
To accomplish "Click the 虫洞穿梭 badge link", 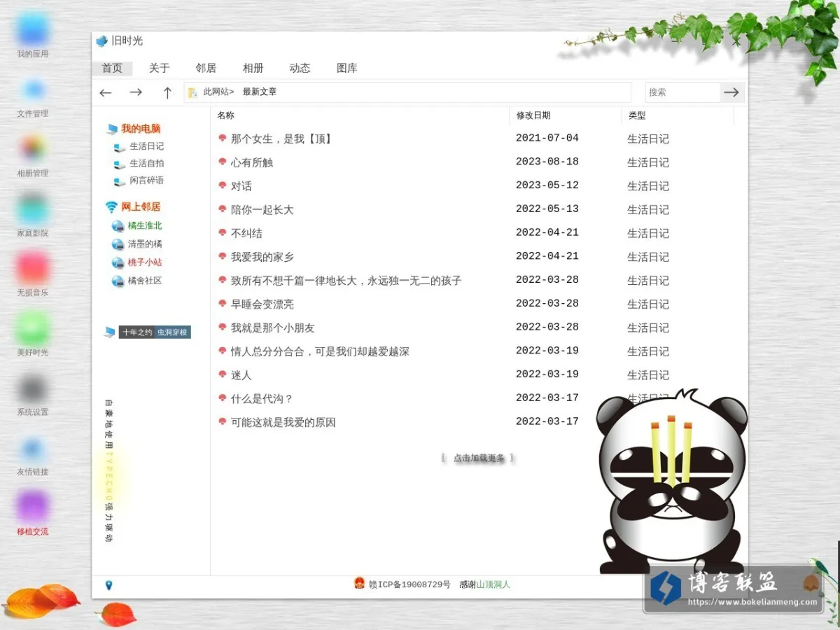I will 172,332.
